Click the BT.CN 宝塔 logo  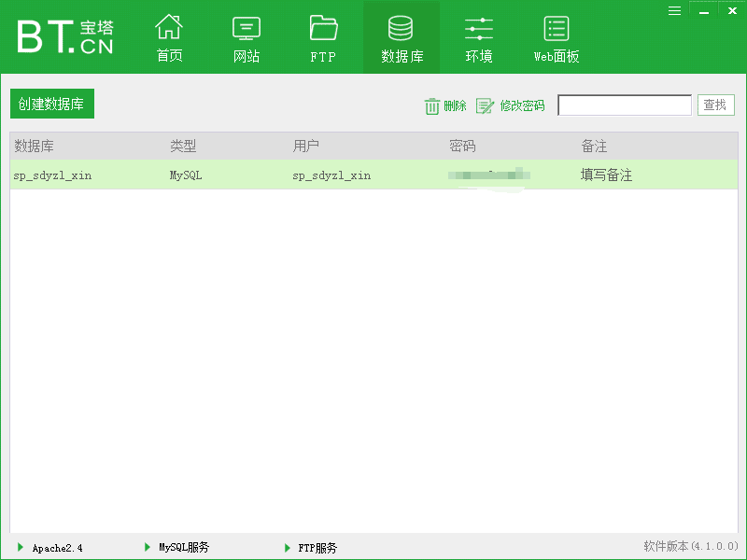65,36
